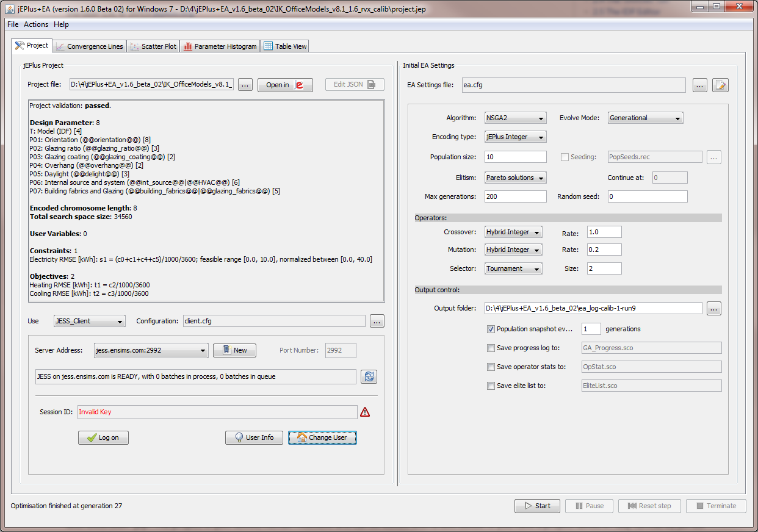Open the Evolve Mode dropdown

[x=645, y=118]
